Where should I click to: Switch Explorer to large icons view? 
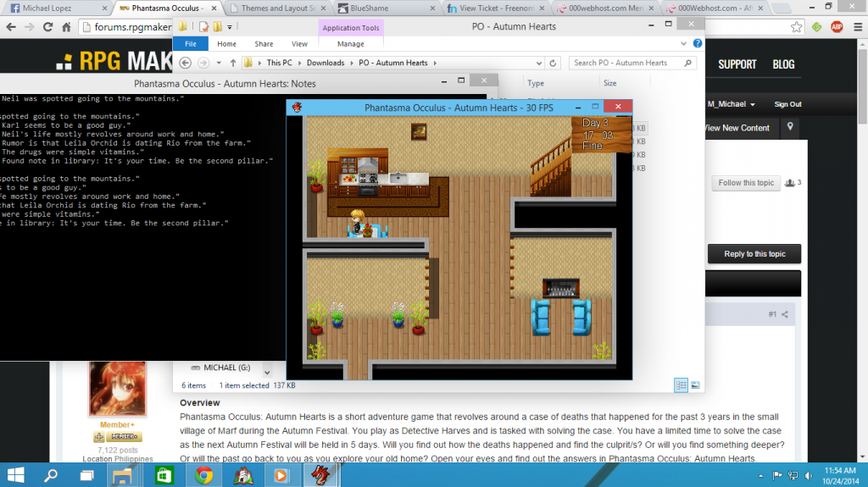pos(695,385)
